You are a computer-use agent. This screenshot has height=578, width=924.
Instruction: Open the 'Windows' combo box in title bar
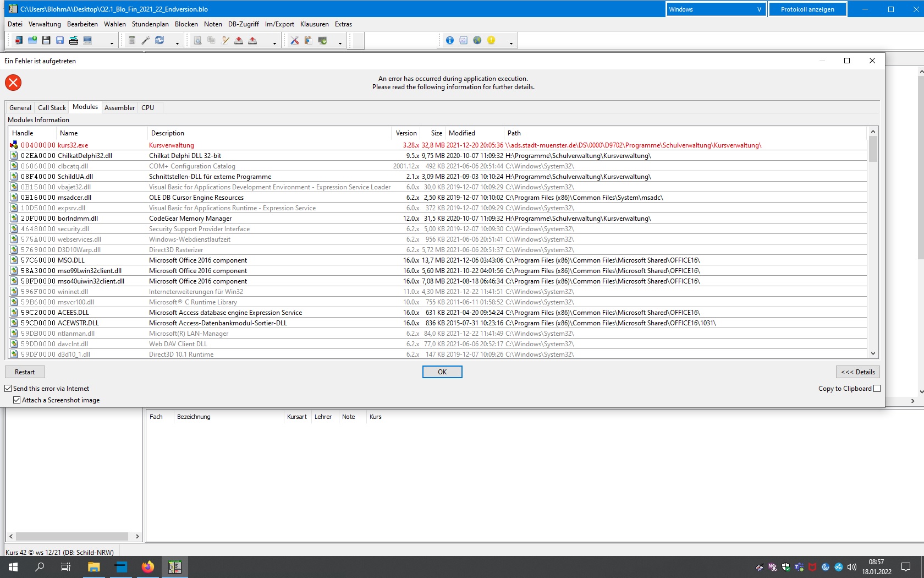point(716,9)
